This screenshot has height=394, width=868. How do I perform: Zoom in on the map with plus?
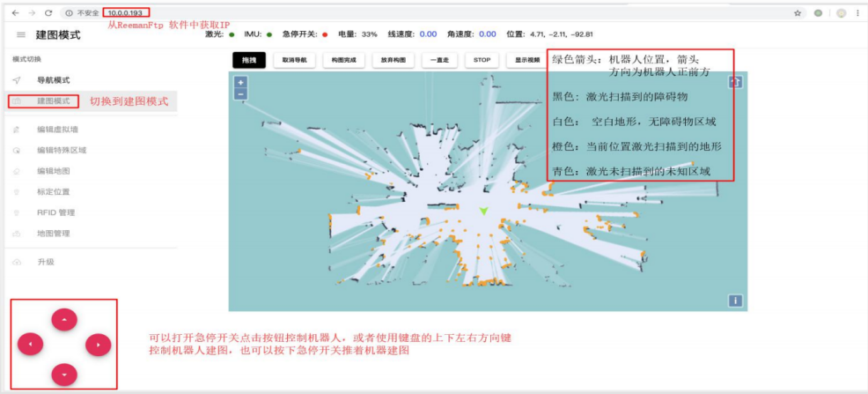[241, 82]
